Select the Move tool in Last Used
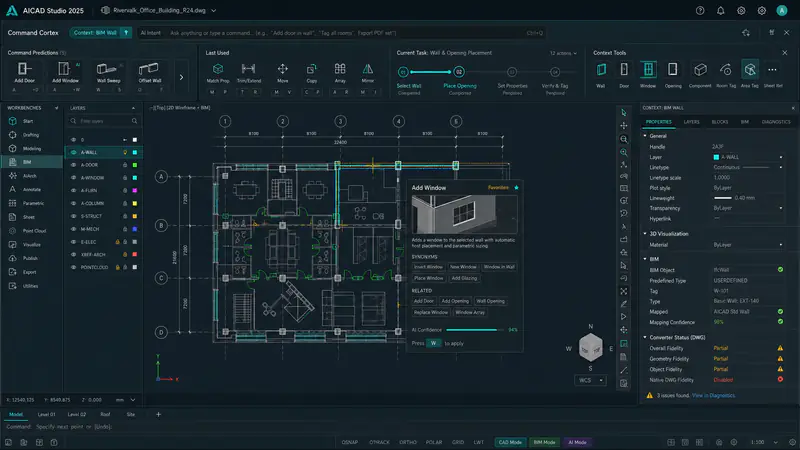This screenshot has height=450, width=800. pos(283,72)
